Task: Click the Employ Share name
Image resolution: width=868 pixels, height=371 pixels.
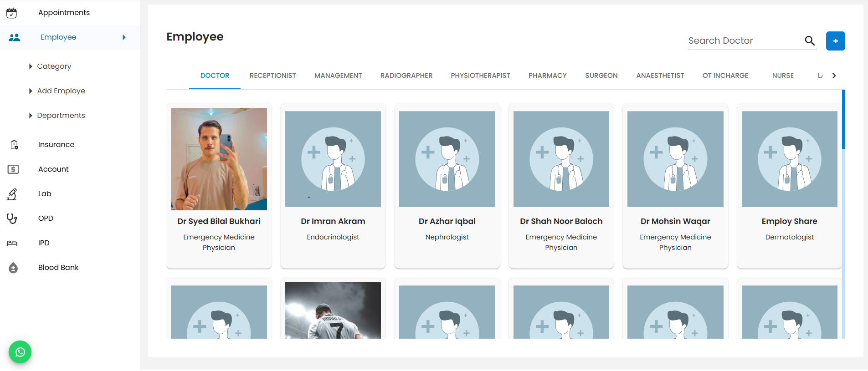Action: pos(790,221)
